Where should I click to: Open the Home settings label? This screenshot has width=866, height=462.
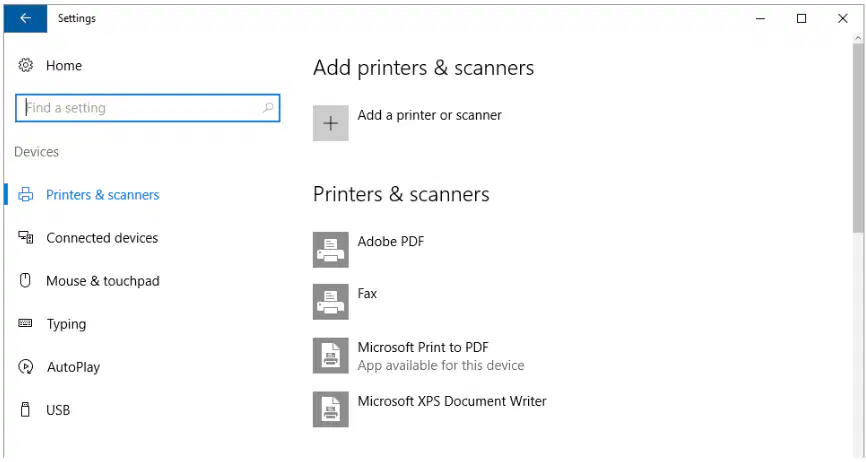pos(64,66)
